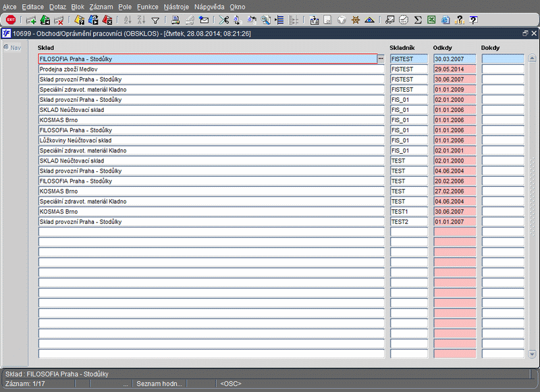Click the KOSMAS Brno row for TEST1
The height and width of the screenshot is (392, 540).
click(211, 212)
